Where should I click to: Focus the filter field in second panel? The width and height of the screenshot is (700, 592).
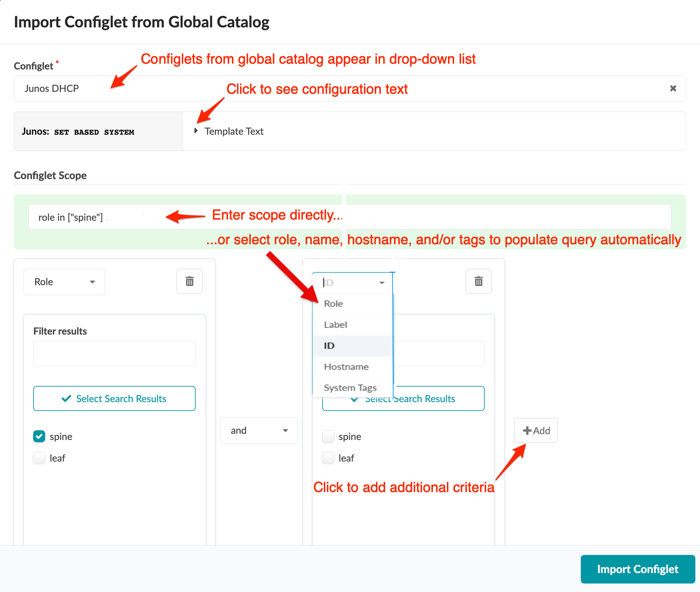[439, 354]
